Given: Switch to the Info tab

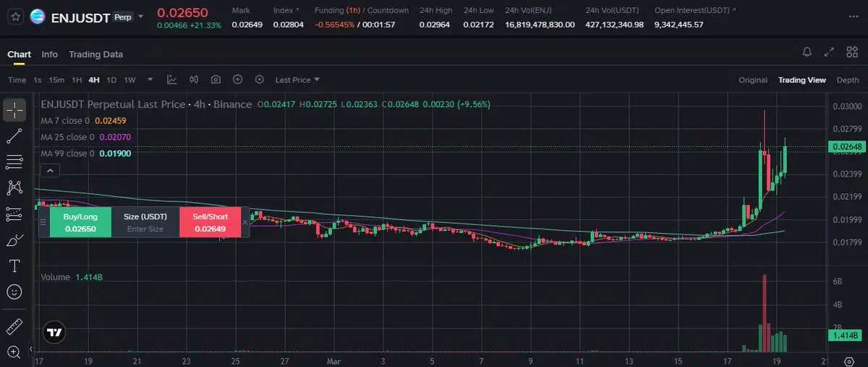Looking at the screenshot, I should [50, 54].
